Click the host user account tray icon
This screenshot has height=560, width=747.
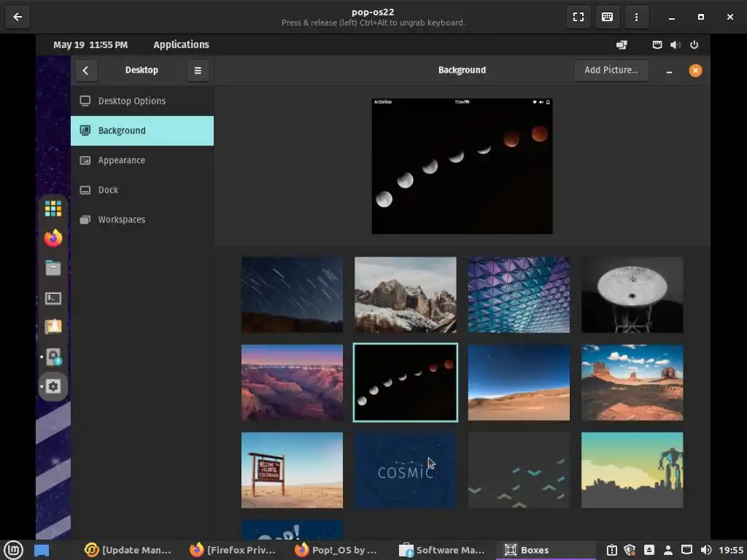(x=668, y=550)
